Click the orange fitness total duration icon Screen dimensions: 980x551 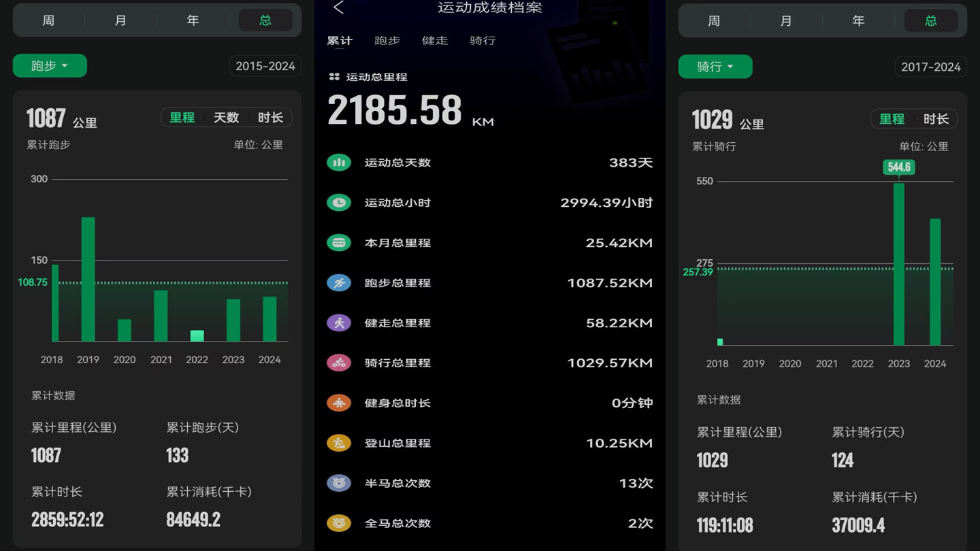pyautogui.click(x=339, y=403)
